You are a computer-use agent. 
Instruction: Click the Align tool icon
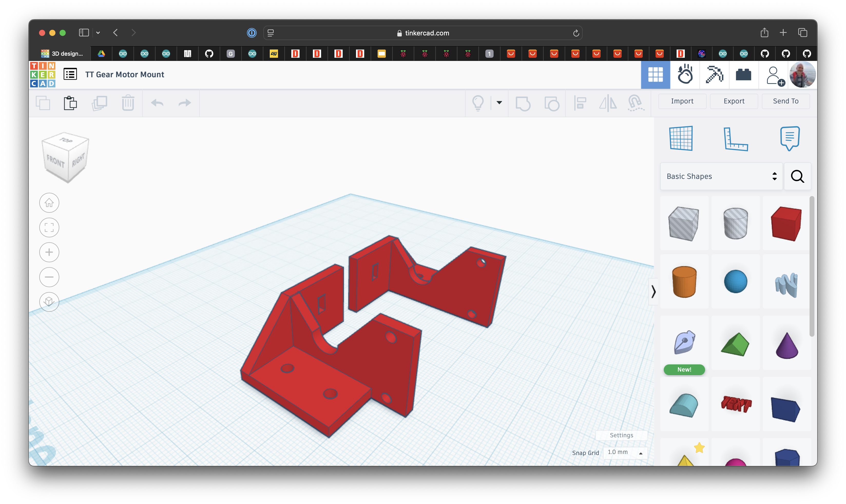point(580,103)
